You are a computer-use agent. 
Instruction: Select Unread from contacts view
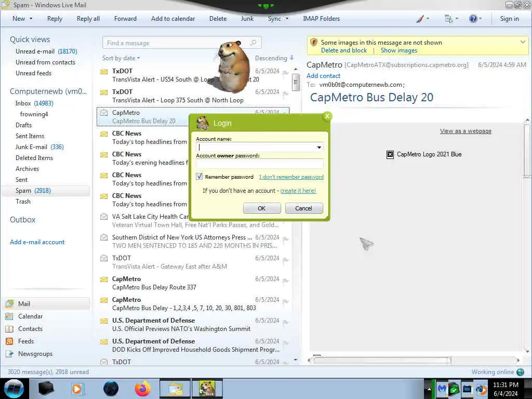click(45, 62)
